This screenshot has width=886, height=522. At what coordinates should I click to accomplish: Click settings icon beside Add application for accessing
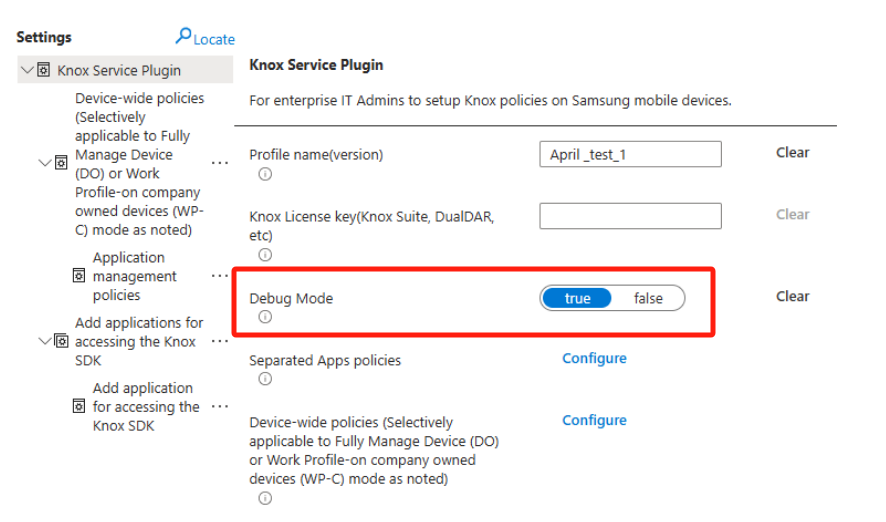click(79, 407)
